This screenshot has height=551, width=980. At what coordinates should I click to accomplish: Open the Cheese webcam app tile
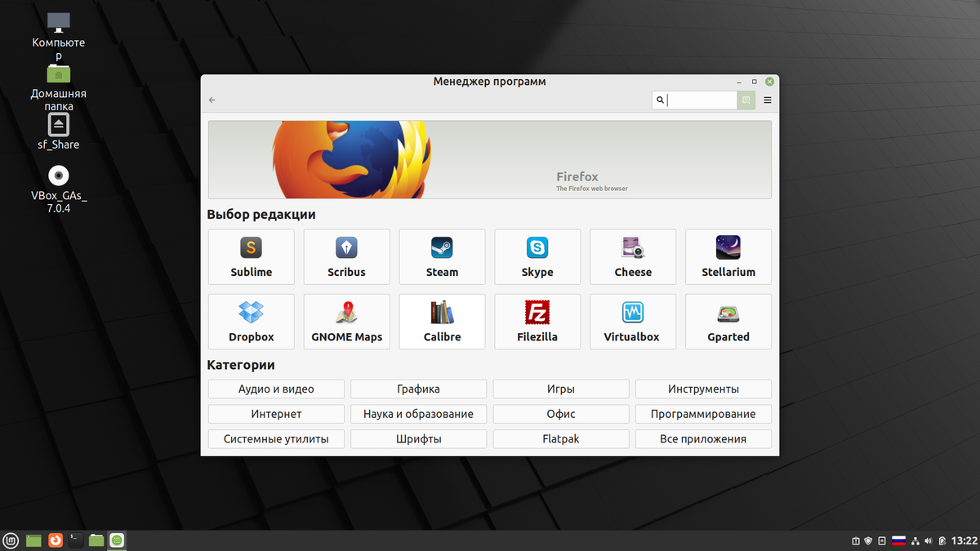point(633,257)
